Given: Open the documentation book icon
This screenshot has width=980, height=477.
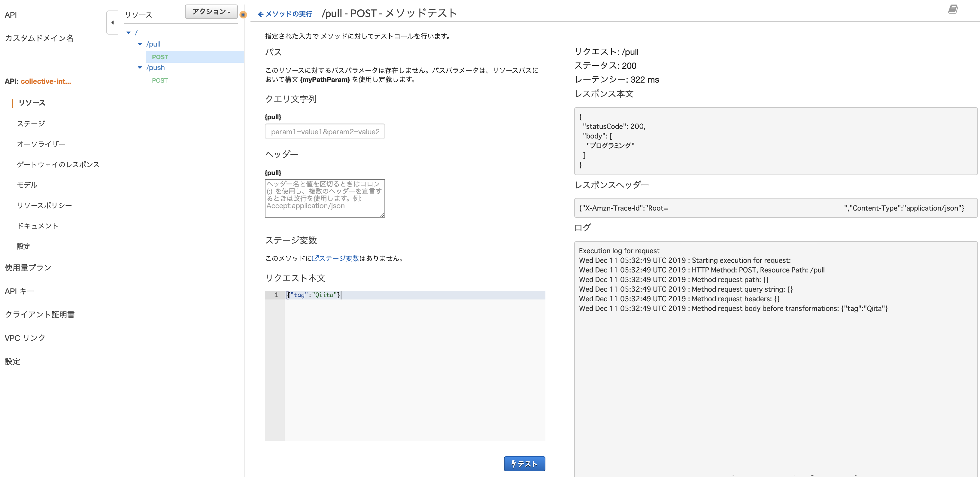Looking at the screenshot, I should (x=953, y=9).
